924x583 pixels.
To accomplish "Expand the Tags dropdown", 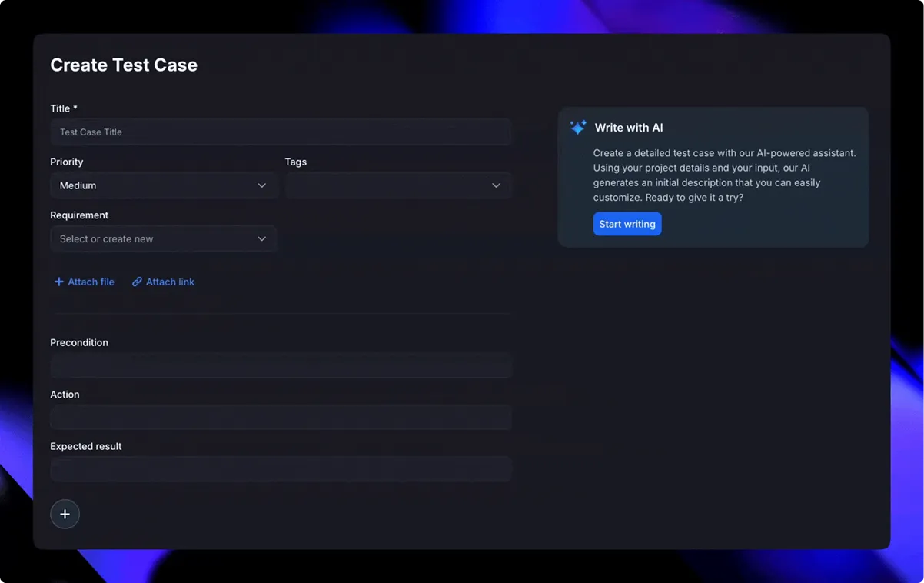I will point(398,185).
